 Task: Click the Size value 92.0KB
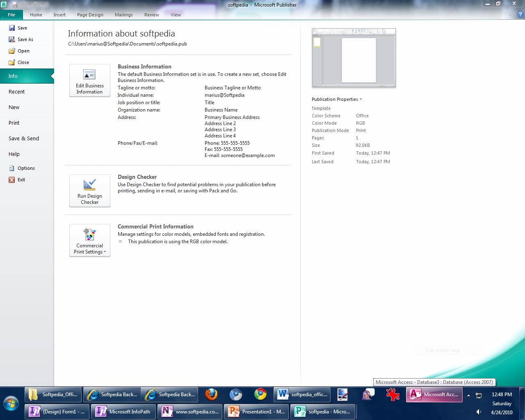[363, 145]
